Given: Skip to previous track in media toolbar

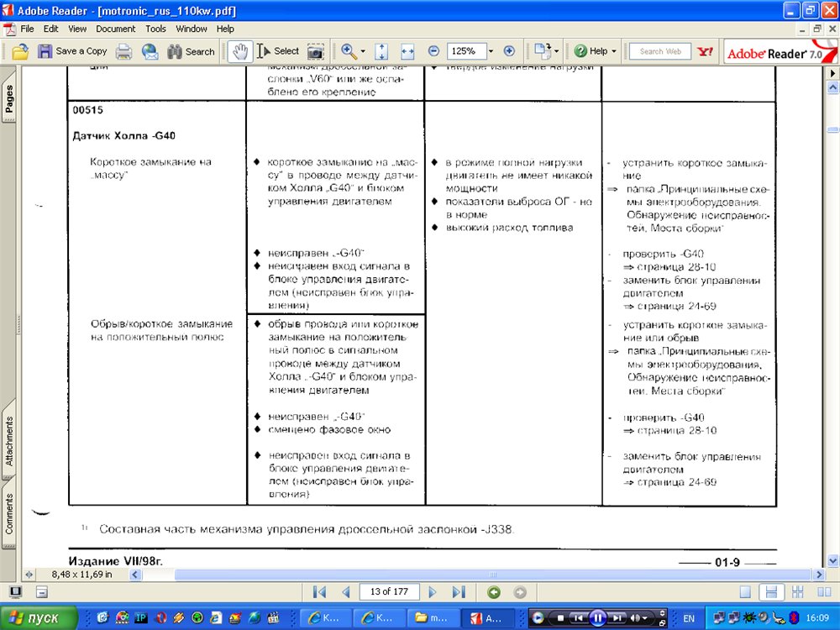Looking at the screenshot, I should point(579,618).
